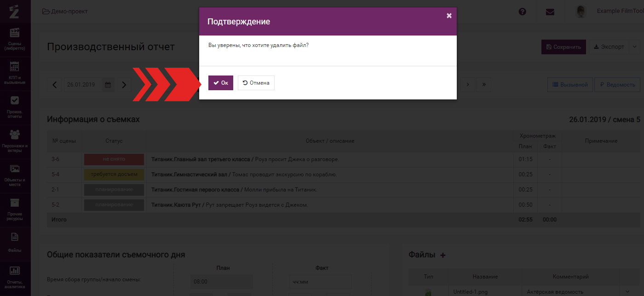Image resolution: width=644 pixels, height=296 pixels.
Task: Open the Произв. отчеты sidebar section
Action: [15, 107]
